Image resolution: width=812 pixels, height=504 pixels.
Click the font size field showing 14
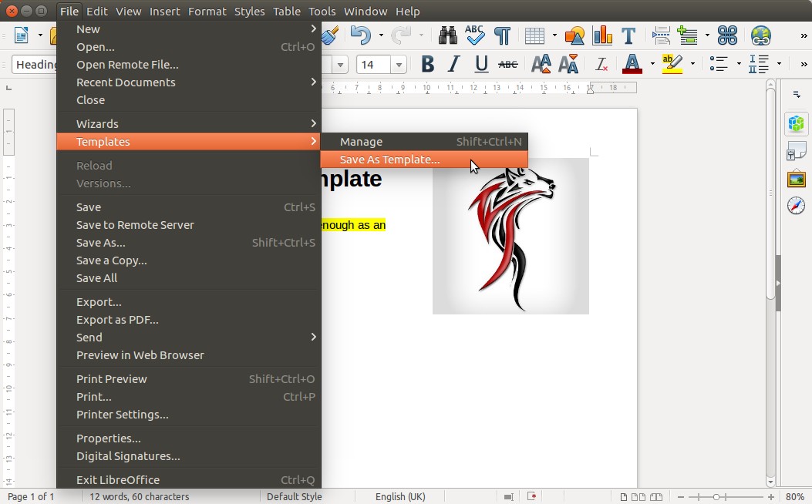tap(374, 66)
